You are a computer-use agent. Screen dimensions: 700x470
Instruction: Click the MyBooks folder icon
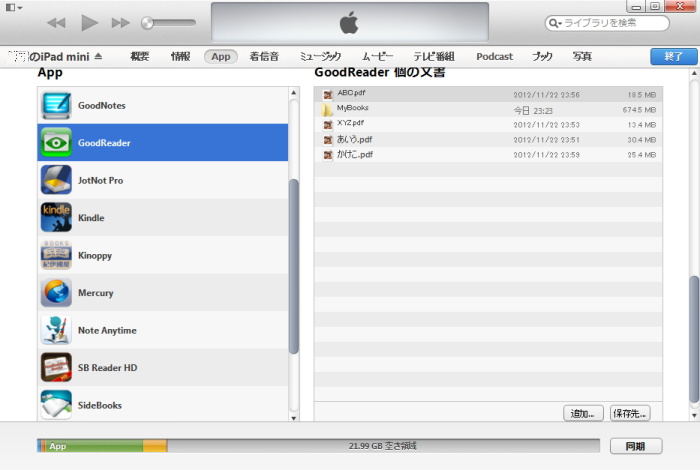tap(327, 109)
